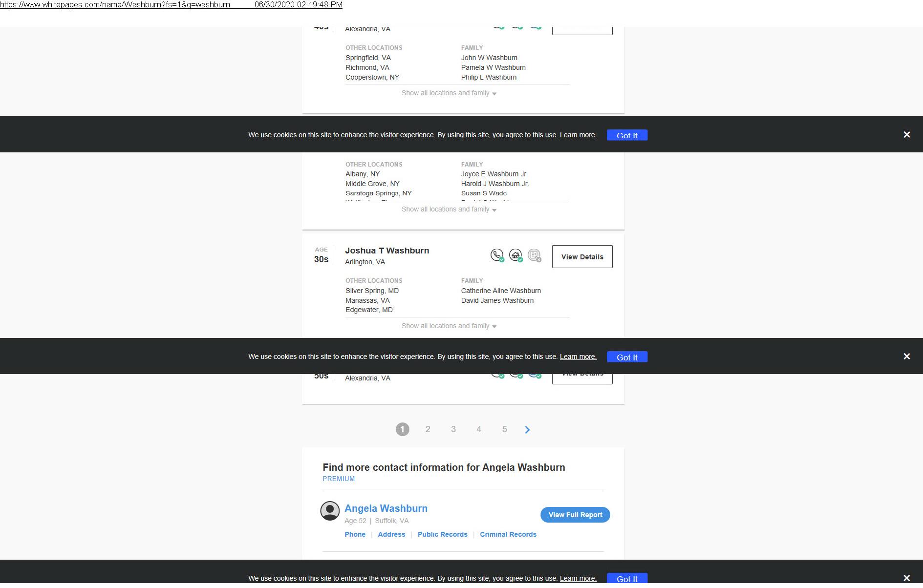Click Joshua T Washburn's phone availability icon
923x588 pixels.
point(497,255)
